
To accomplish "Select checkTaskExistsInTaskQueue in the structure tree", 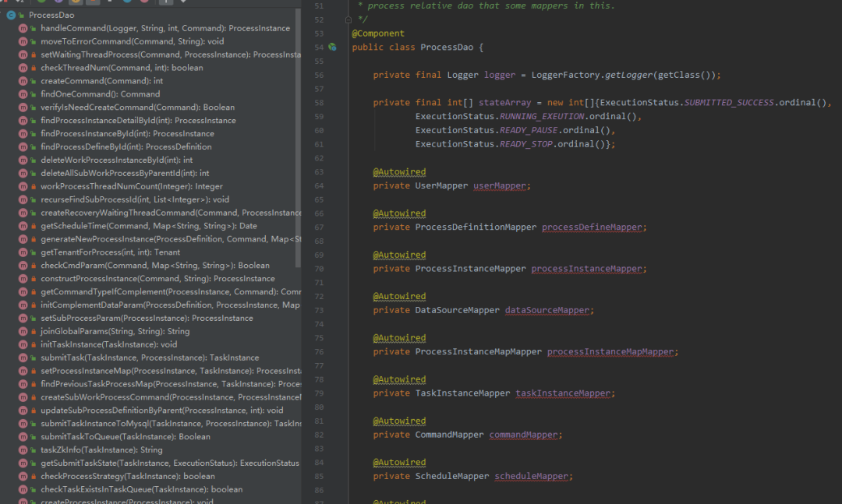I will point(141,489).
